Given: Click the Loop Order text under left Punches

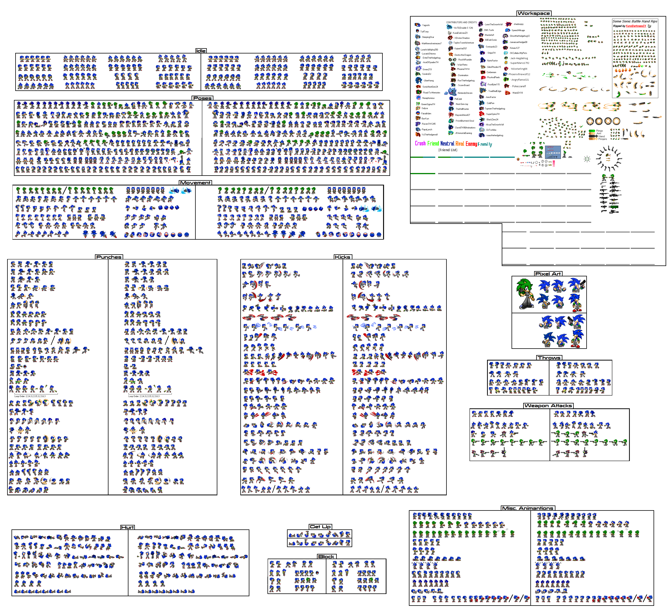Looking at the screenshot, I should (x=30, y=396).
